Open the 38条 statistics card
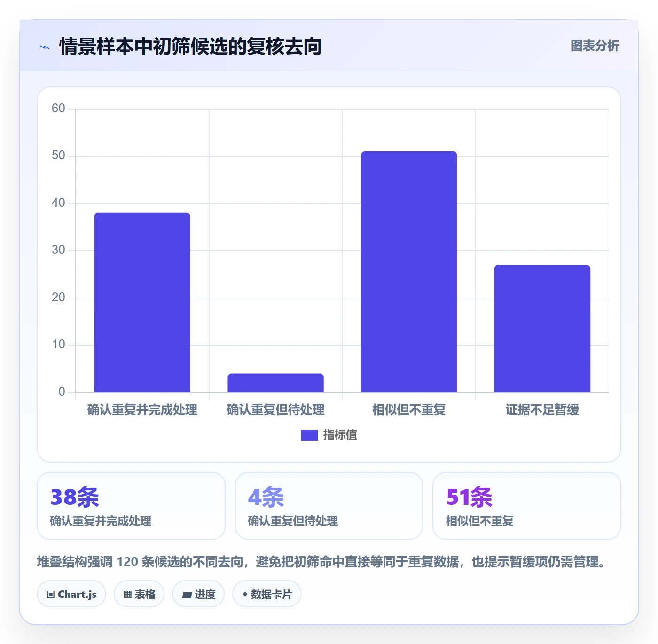This screenshot has height=644, width=658. click(x=131, y=506)
